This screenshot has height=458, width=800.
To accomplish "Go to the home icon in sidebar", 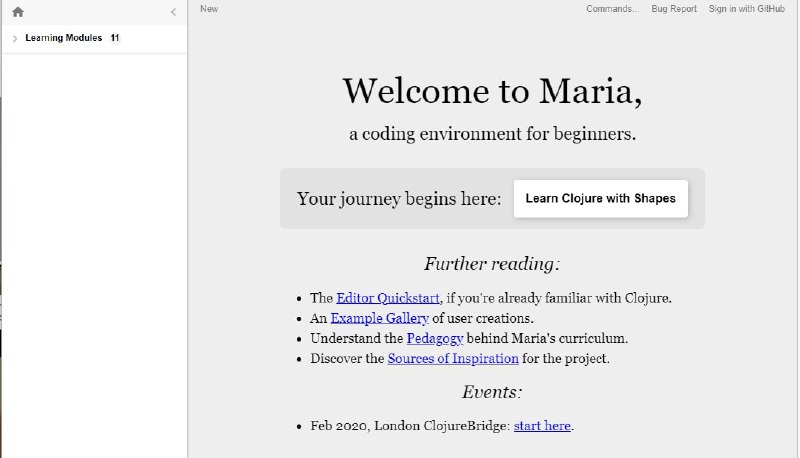I will point(18,12).
